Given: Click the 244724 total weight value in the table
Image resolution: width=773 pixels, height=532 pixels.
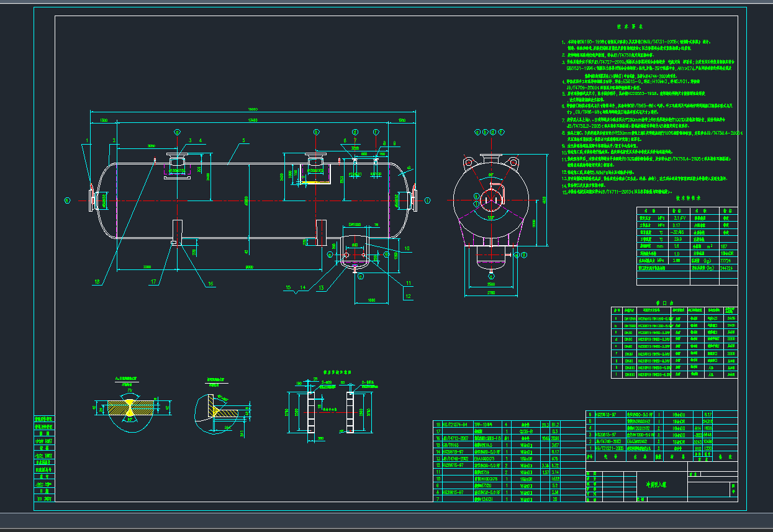Looking at the screenshot, I should click(x=726, y=269).
